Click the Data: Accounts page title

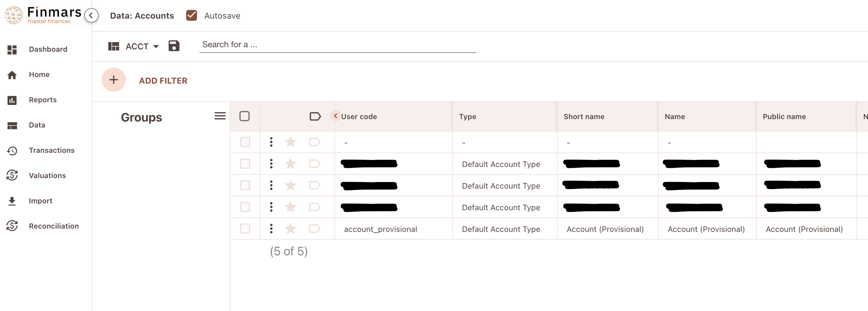(x=142, y=16)
